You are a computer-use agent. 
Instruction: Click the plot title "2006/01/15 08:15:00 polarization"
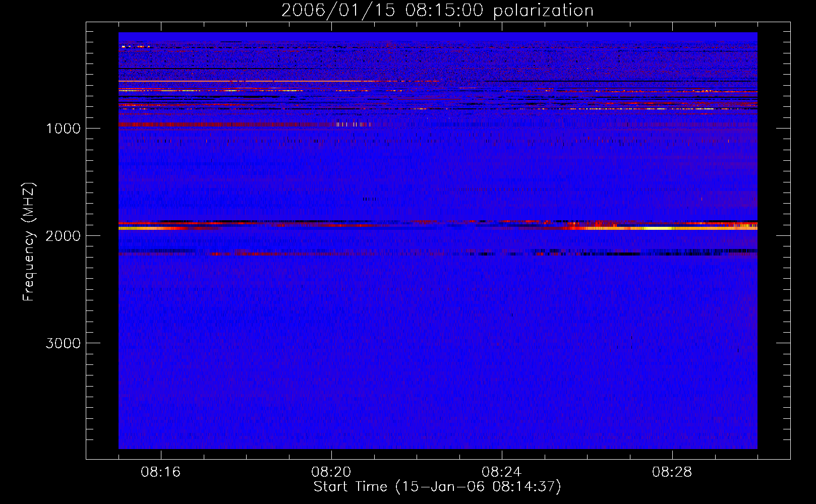[437, 11]
